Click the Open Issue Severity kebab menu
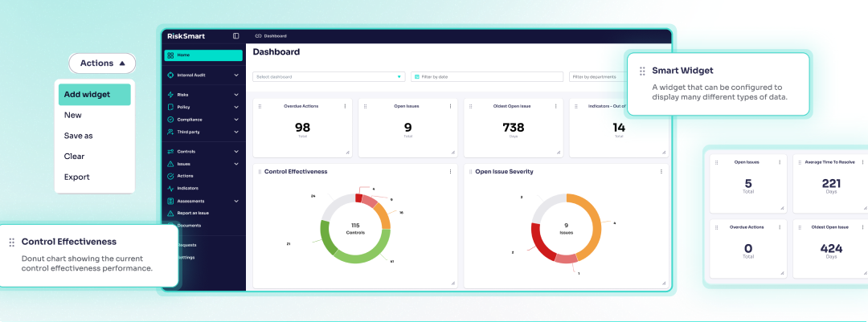Screen dimensions: 868x322 tap(661, 172)
